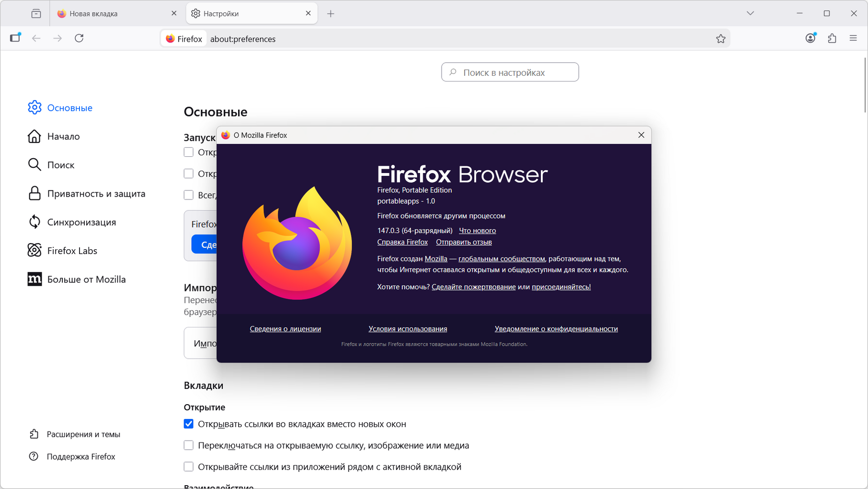This screenshot has height=489, width=868.
Task: Reload the current page
Action: 79,38
